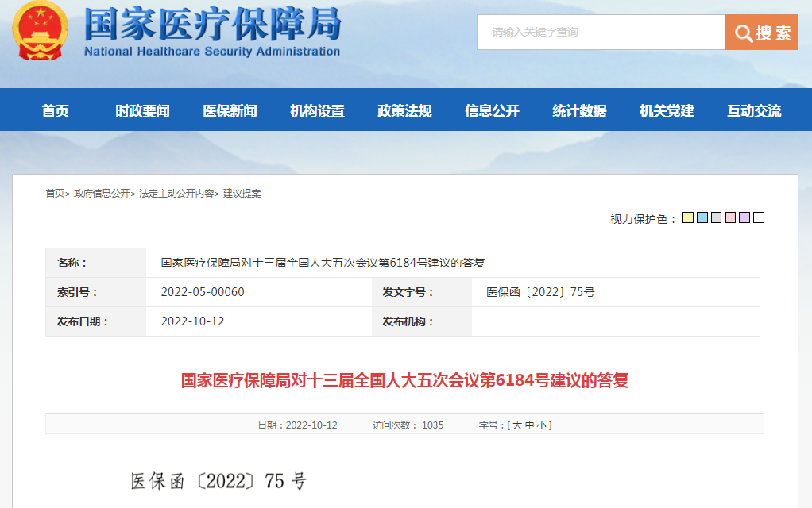The image size is (812, 508).
Task: Select the blue eye-protection color swatch
Action: [702, 217]
